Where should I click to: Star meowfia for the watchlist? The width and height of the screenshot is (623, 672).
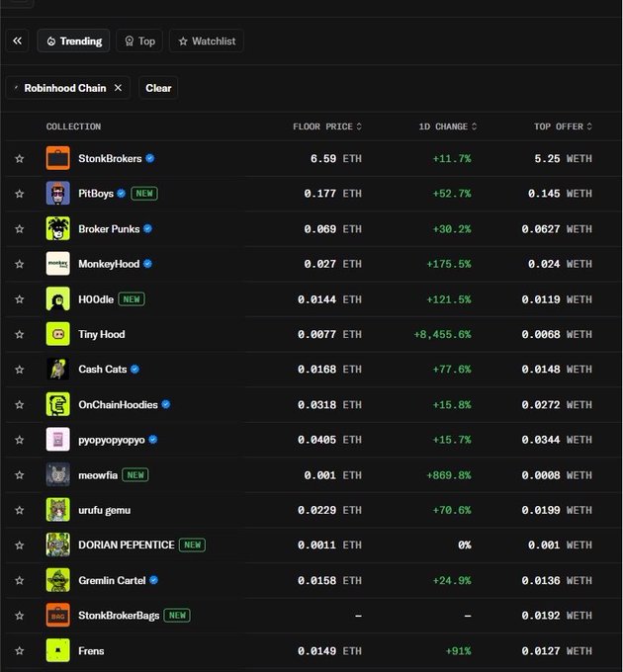pos(20,475)
